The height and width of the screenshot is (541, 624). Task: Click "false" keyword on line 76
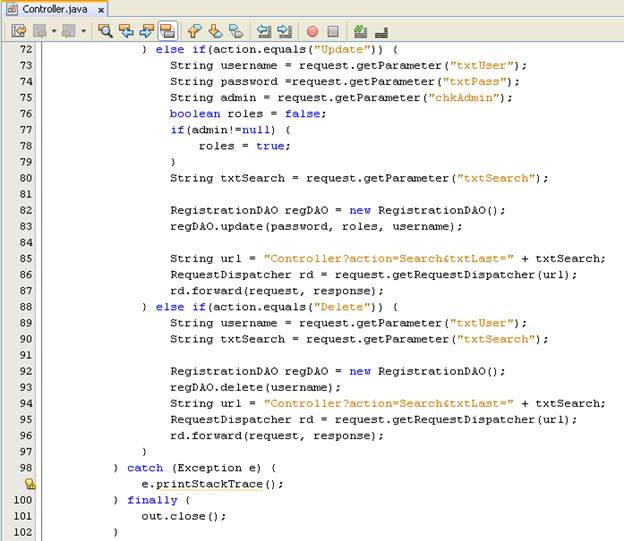302,114
